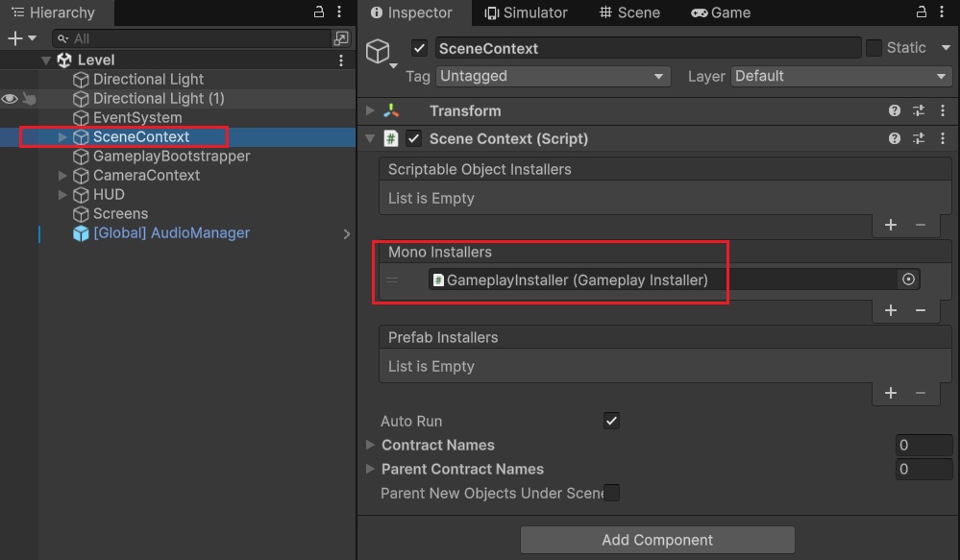Click the Add Component button

[657, 540]
